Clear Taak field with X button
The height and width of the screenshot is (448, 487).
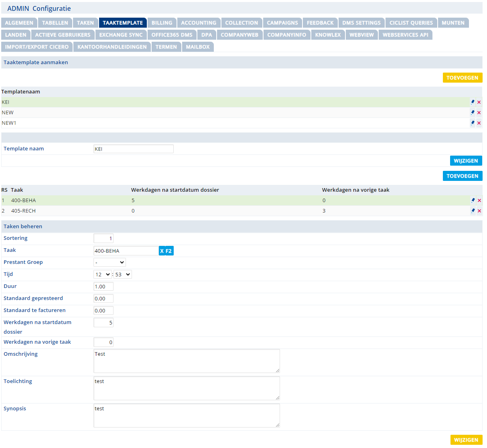[162, 251]
